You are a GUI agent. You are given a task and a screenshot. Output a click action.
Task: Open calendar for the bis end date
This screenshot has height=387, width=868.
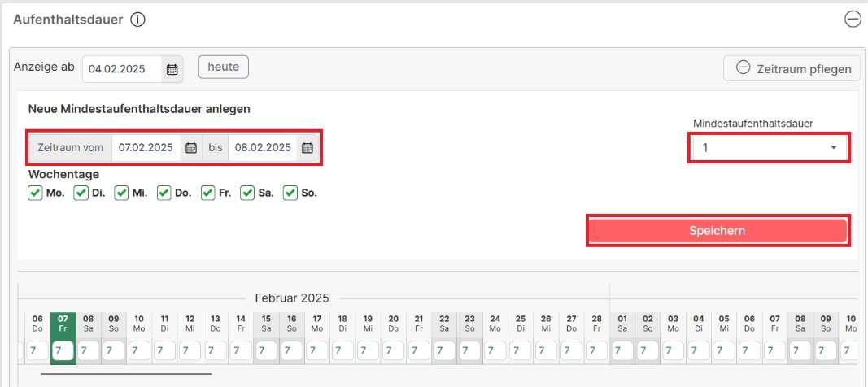(x=308, y=148)
